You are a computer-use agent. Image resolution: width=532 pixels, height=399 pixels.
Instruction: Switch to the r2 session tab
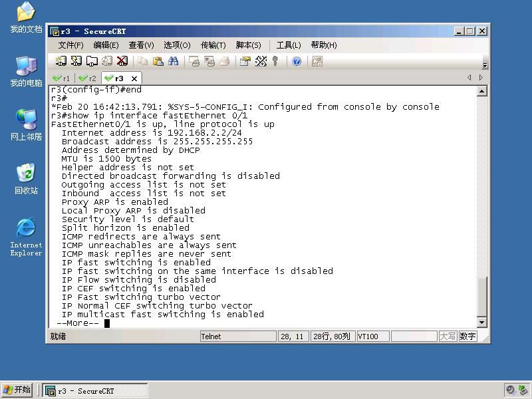(x=88, y=78)
